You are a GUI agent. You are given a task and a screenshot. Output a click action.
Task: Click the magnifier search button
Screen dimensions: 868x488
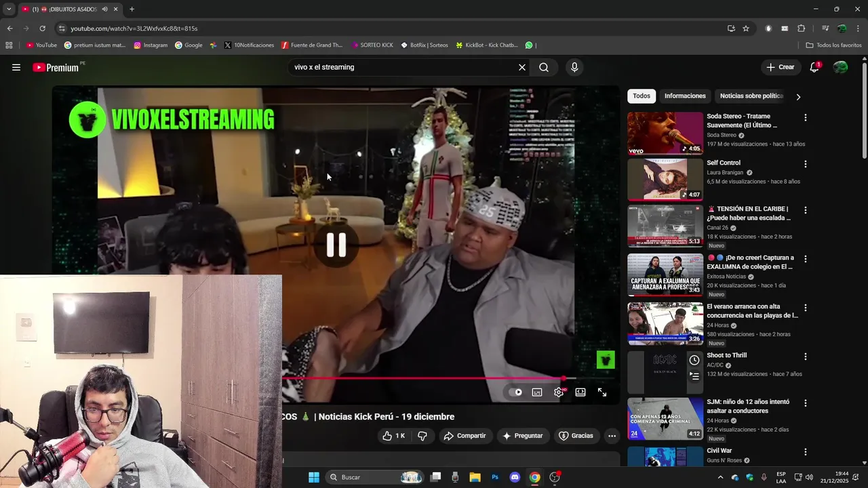544,67
